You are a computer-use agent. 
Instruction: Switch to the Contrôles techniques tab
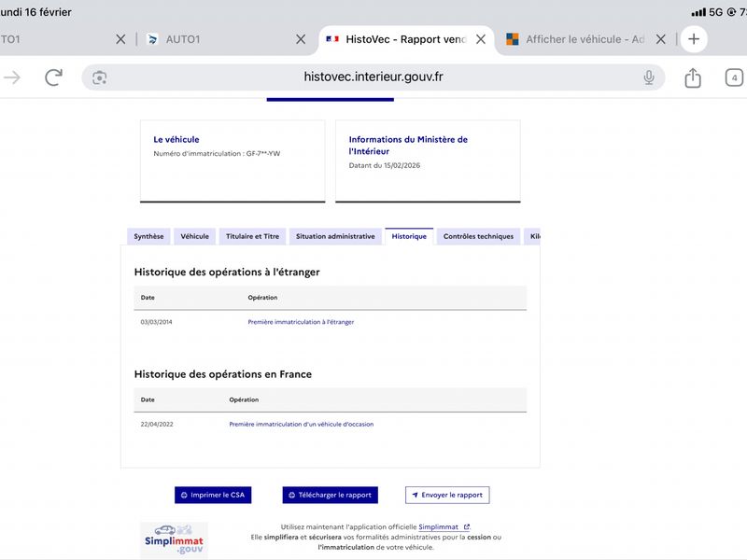pyautogui.click(x=478, y=237)
